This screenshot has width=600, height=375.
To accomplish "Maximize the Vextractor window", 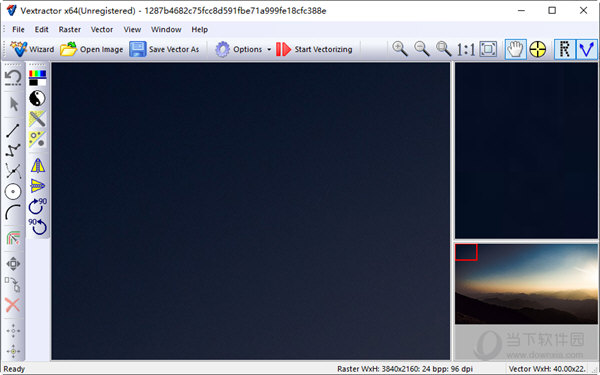I will (552, 10).
